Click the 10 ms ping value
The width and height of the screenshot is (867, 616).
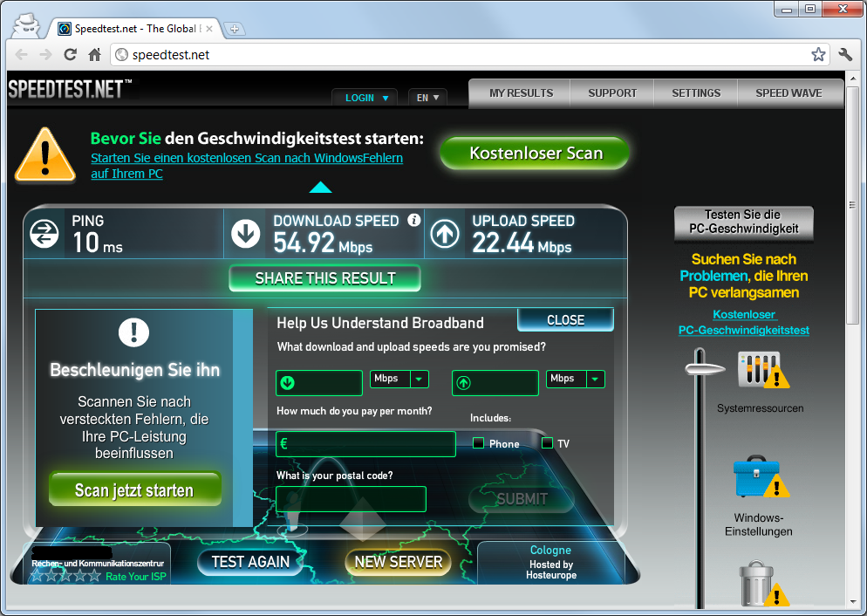[x=98, y=243]
